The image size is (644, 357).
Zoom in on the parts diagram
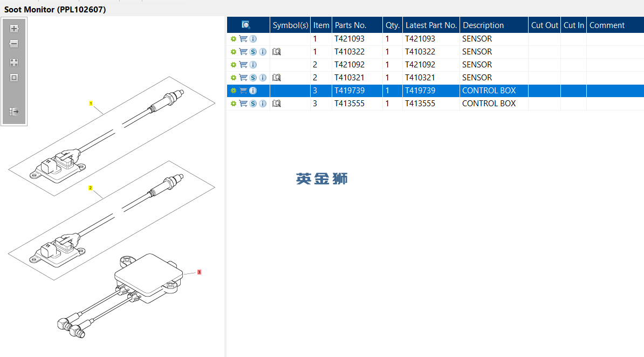coord(14,29)
